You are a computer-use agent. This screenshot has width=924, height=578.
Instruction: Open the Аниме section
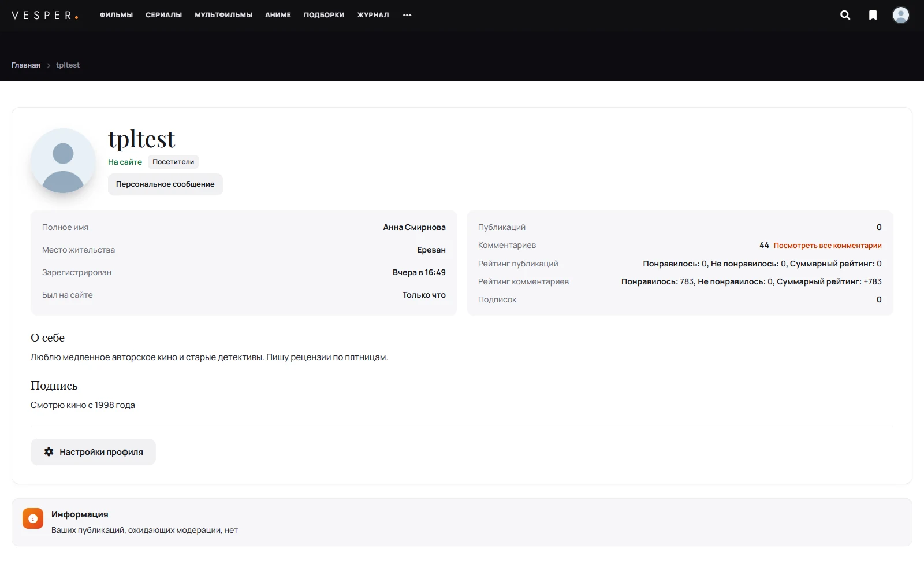[278, 15]
